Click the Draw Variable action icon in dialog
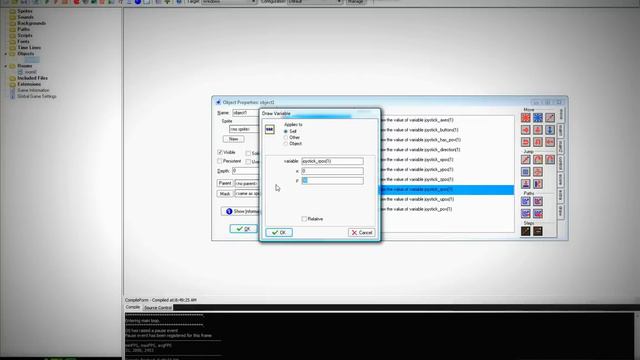Viewport: 640px width, 360px height. click(269, 129)
